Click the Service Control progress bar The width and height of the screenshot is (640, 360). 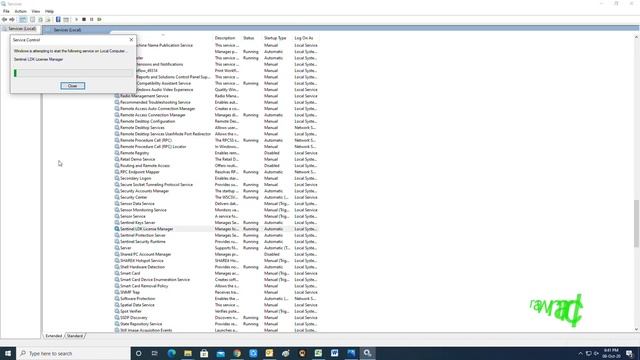(73, 73)
